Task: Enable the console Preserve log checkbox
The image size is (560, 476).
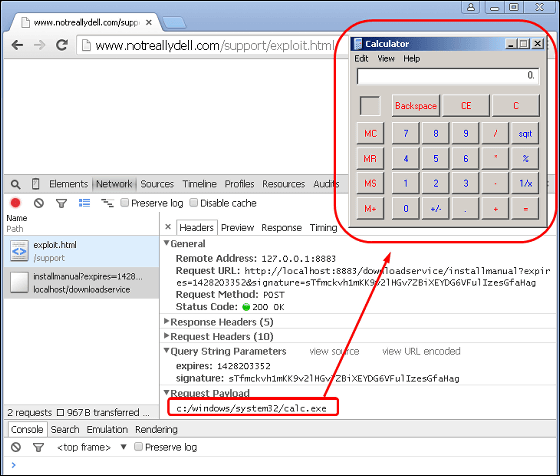Action: coord(138,447)
